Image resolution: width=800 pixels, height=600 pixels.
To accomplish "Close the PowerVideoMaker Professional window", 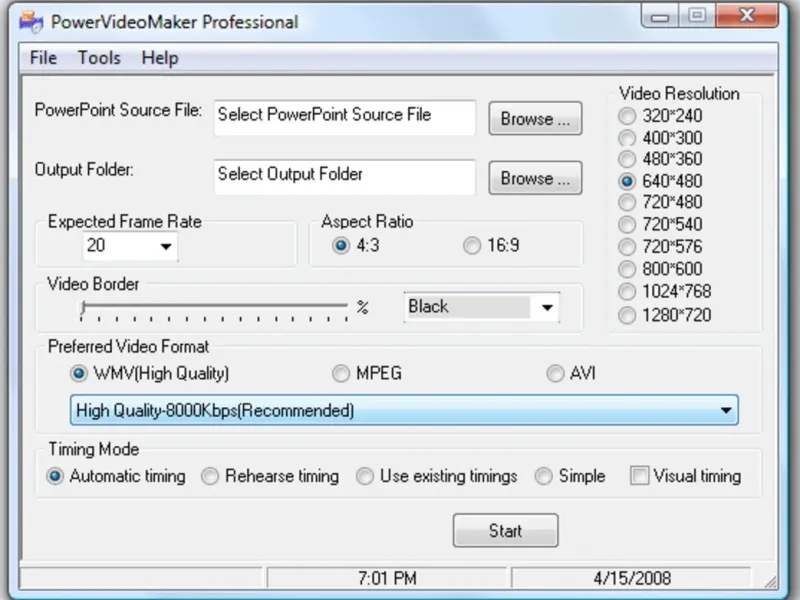I will pyautogui.click(x=747, y=16).
